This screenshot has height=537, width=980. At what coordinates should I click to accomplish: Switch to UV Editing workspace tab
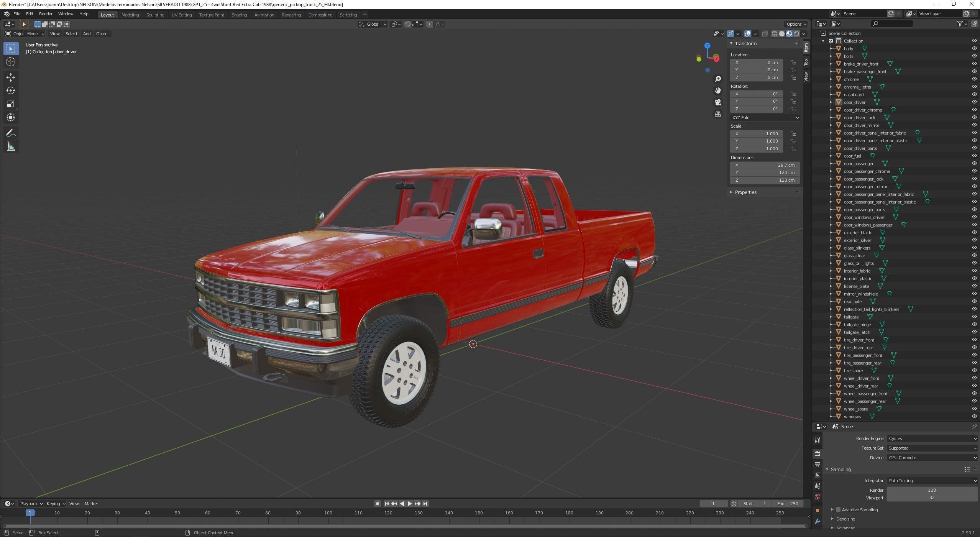[x=182, y=15]
